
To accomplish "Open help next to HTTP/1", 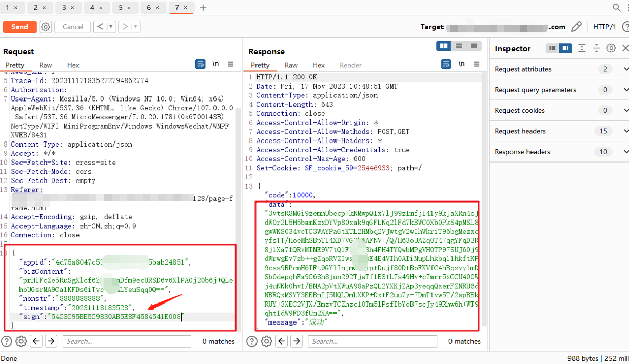I will [x=624, y=27].
